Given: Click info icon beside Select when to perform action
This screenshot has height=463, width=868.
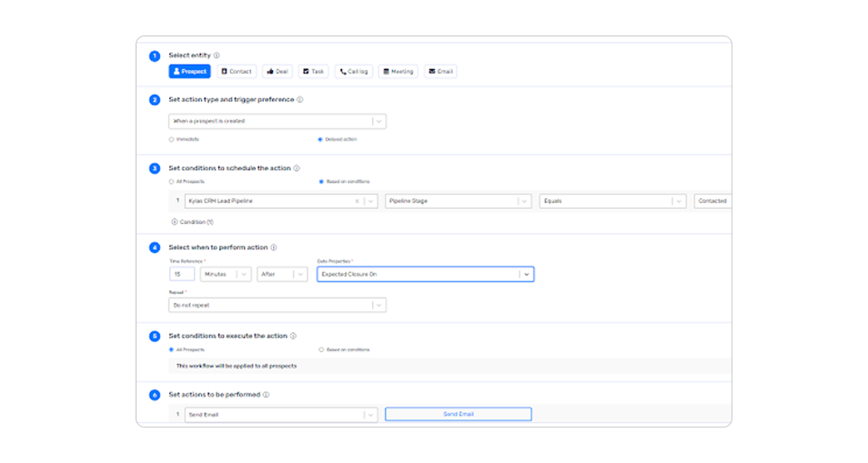Looking at the screenshot, I should pyautogui.click(x=274, y=247).
